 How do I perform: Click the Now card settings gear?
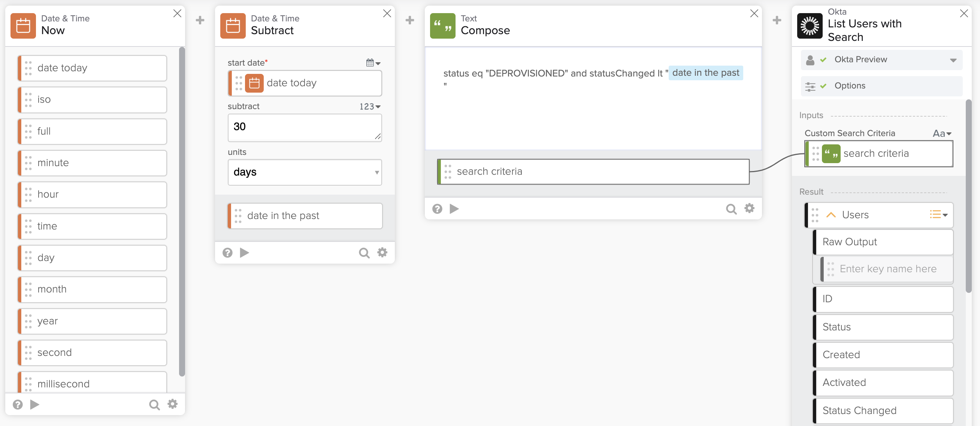[172, 404]
